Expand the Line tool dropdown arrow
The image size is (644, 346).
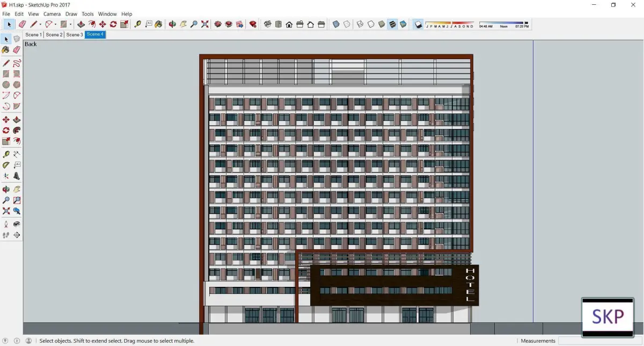[40, 24]
